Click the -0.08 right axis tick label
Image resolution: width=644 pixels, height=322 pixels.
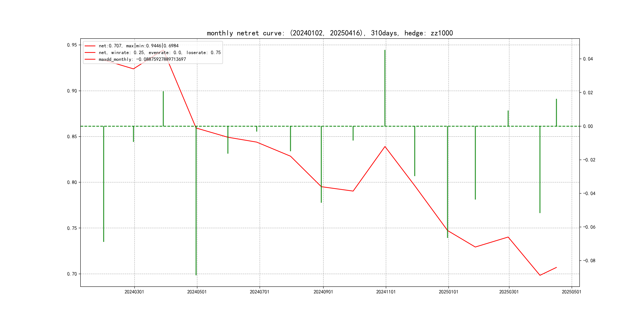589,261
